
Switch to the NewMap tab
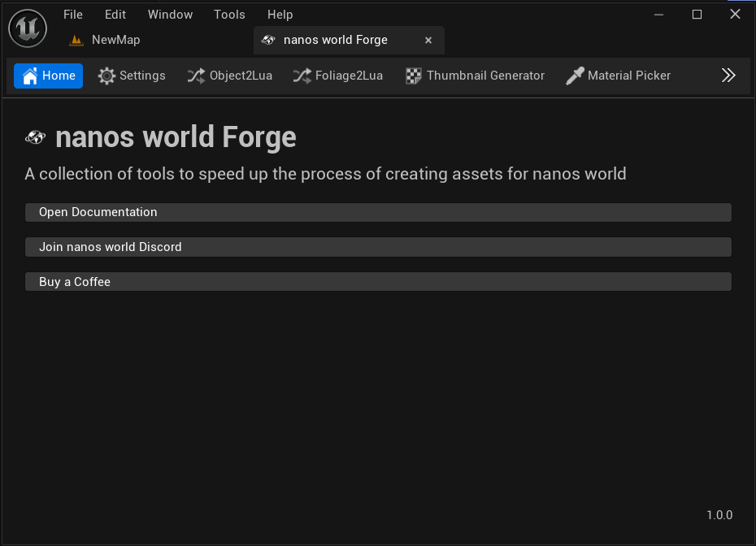coord(105,40)
